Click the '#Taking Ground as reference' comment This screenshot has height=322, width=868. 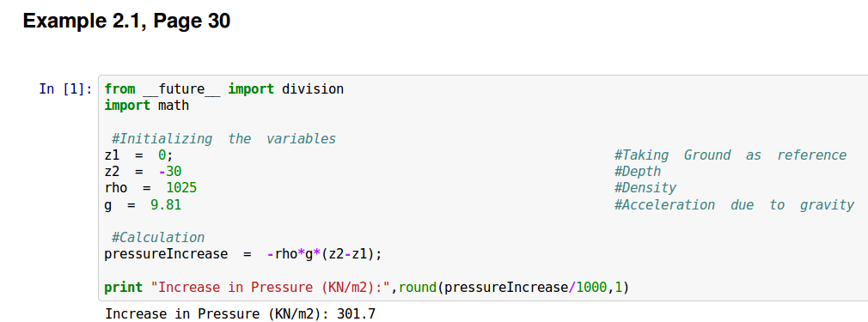coord(730,155)
